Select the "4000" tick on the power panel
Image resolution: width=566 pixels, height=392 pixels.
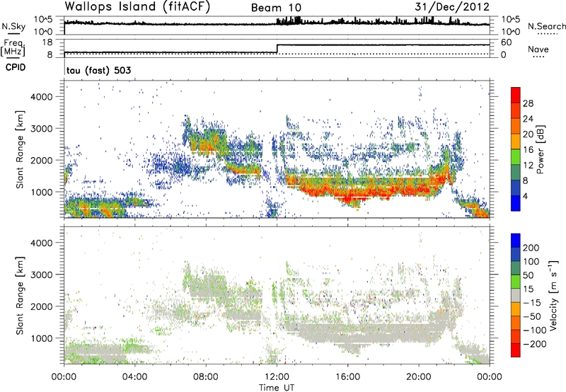42,97
